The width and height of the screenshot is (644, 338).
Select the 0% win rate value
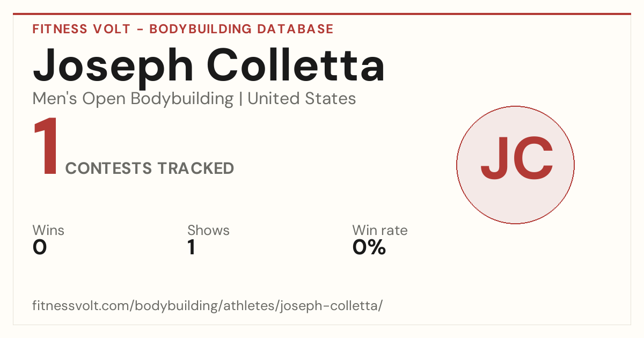369,247
